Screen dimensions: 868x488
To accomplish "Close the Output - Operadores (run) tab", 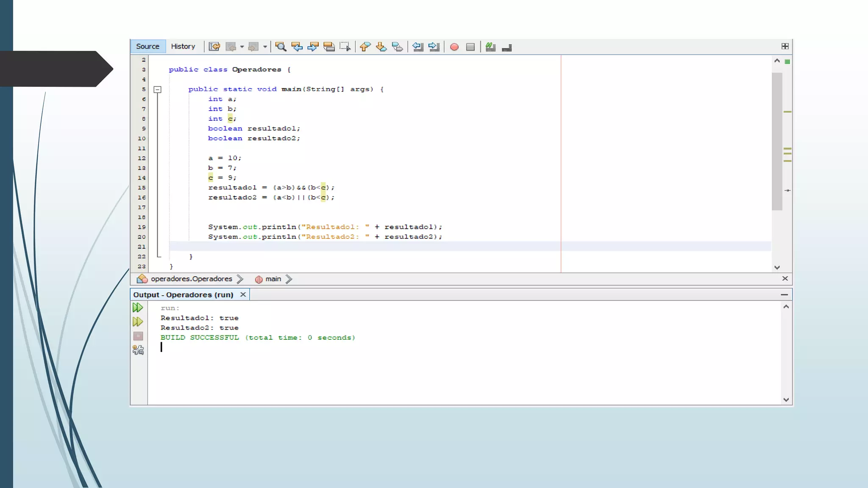I will click(x=243, y=294).
